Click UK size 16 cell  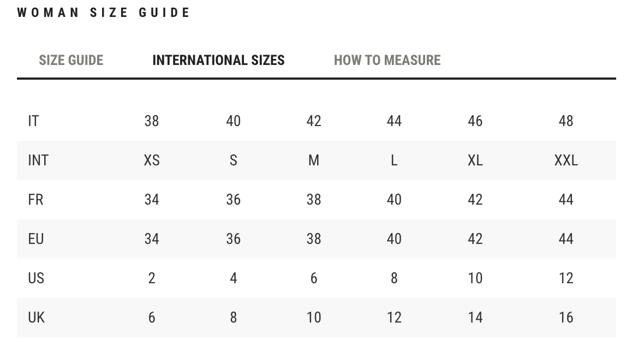(x=566, y=318)
